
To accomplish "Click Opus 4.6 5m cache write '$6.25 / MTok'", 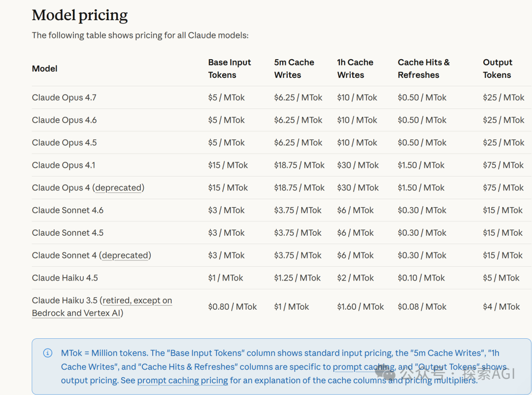I will click(x=298, y=120).
